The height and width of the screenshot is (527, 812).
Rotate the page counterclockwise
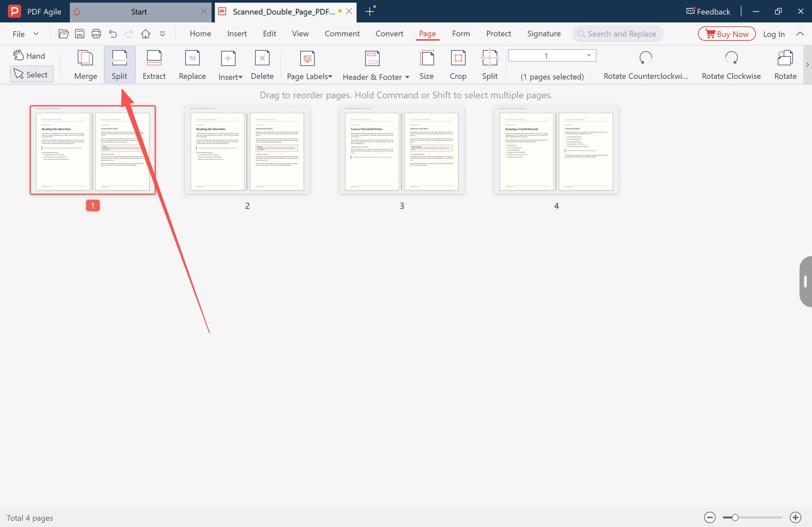(x=646, y=65)
